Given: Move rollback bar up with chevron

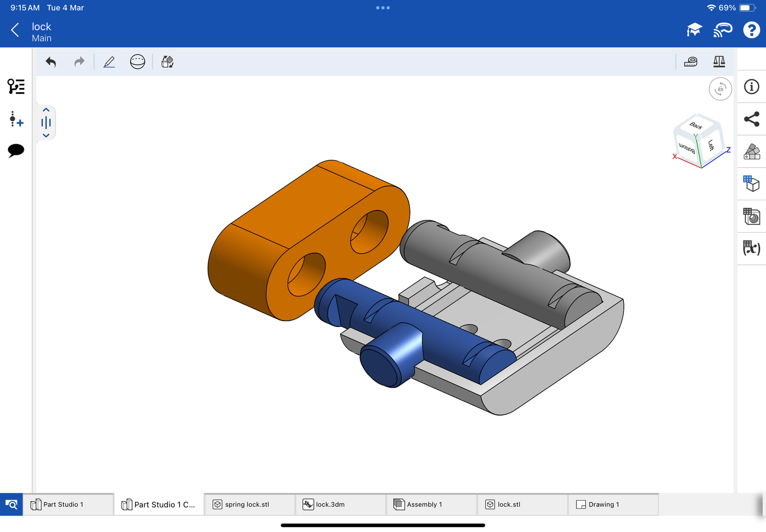Looking at the screenshot, I should coord(46,110).
